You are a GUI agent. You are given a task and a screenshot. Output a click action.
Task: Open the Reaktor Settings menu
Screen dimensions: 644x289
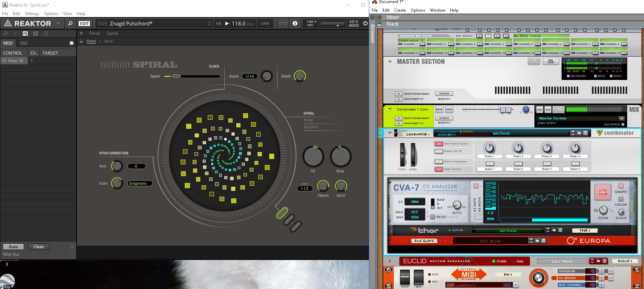32,14
